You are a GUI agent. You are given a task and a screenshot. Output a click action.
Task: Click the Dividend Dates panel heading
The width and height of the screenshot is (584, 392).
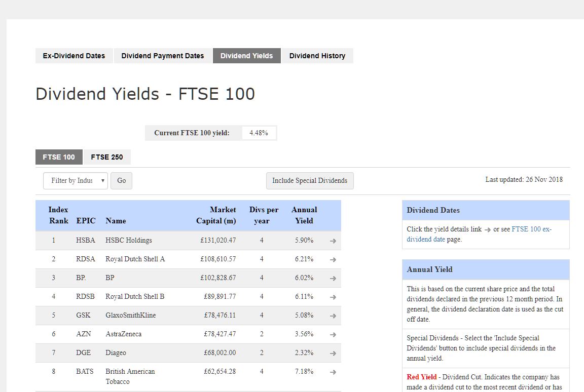[486, 210]
